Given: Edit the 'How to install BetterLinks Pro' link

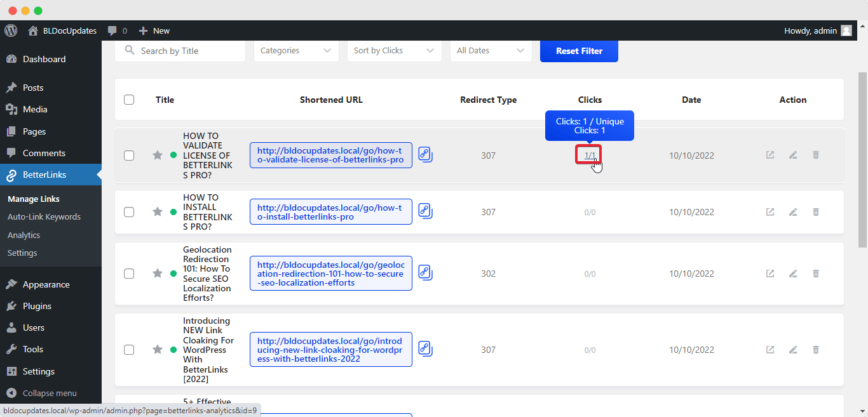Looking at the screenshot, I should pyautogui.click(x=793, y=212).
